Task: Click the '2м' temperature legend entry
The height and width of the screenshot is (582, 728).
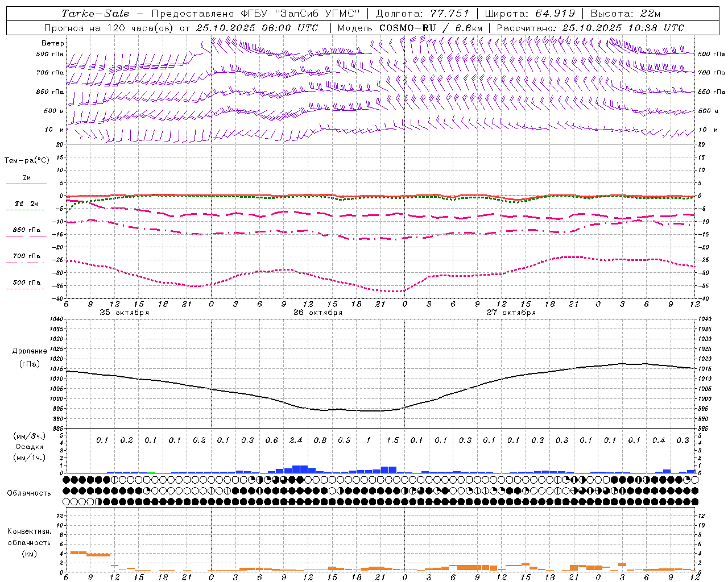Action: tap(27, 177)
